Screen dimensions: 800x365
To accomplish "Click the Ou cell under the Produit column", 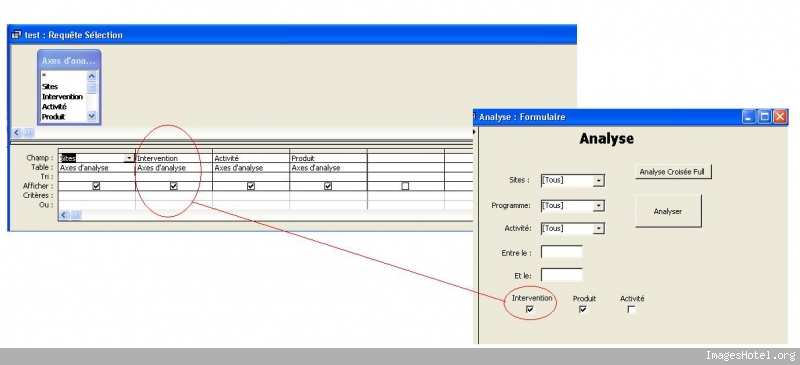I will [328, 205].
